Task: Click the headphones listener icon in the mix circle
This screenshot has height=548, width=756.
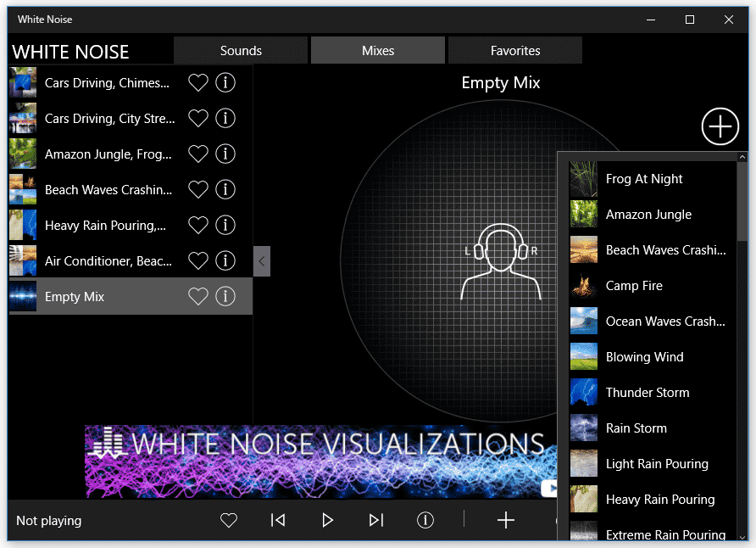Action: 501,262
